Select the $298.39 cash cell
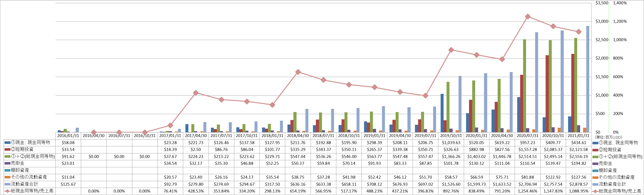 click(374, 143)
